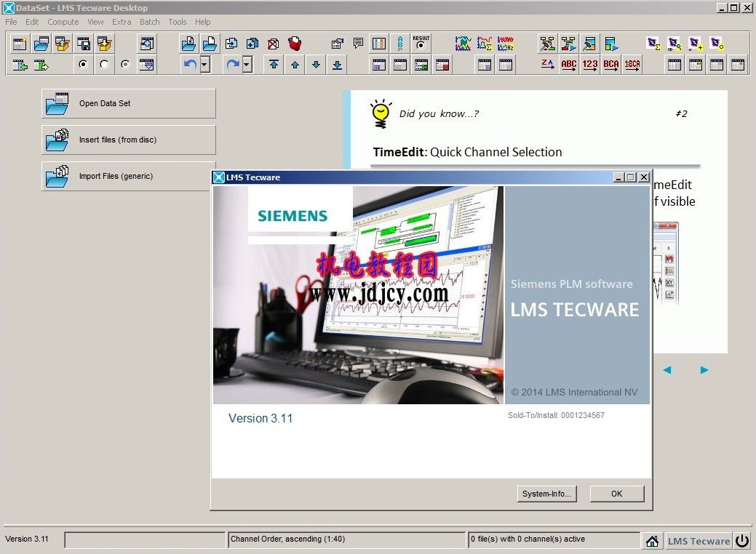
Task: Show the next tip with right arrow
Action: 704,370
